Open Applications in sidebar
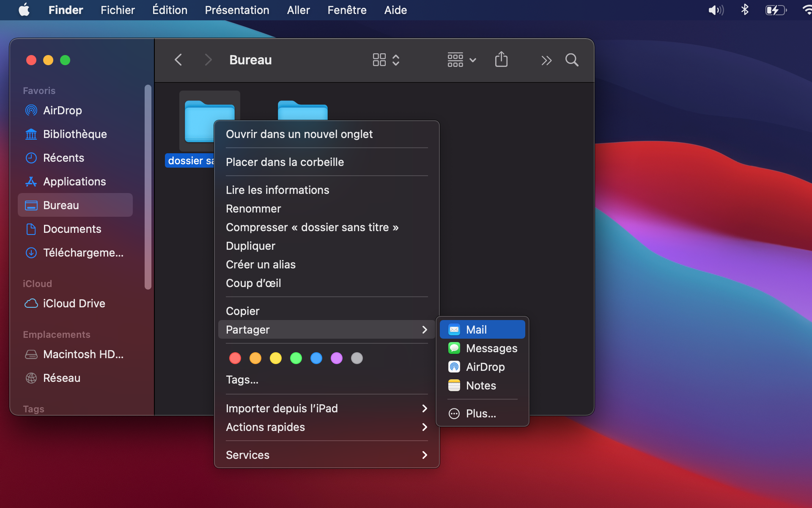This screenshot has height=508, width=812. [75, 182]
